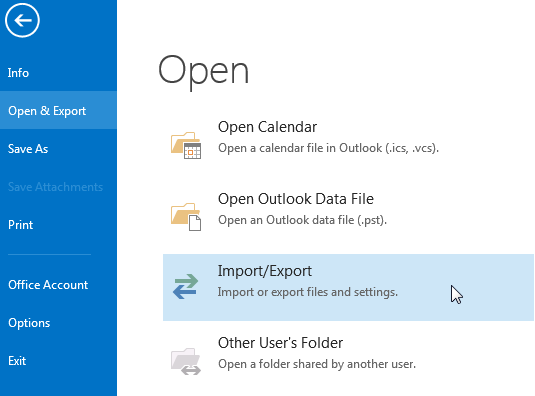The image size is (535, 396).
Task: Click 'Import or export files and settings.' text
Action: (308, 292)
